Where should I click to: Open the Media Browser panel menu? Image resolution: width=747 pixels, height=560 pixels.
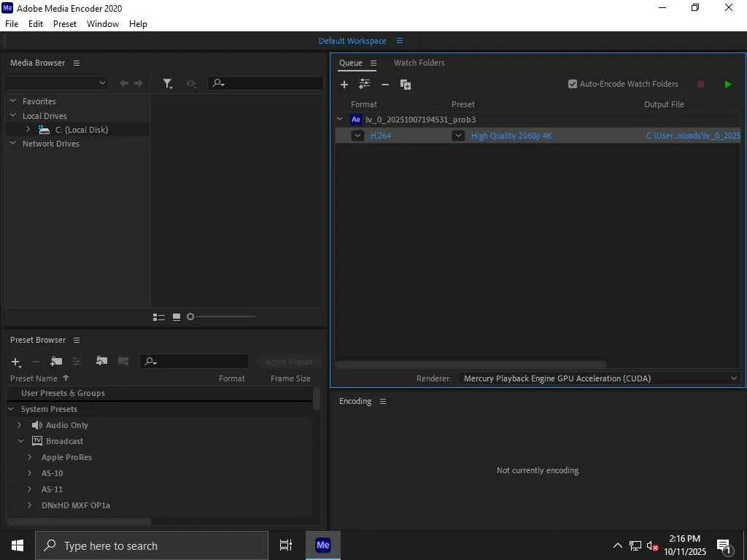(x=76, y=63)
